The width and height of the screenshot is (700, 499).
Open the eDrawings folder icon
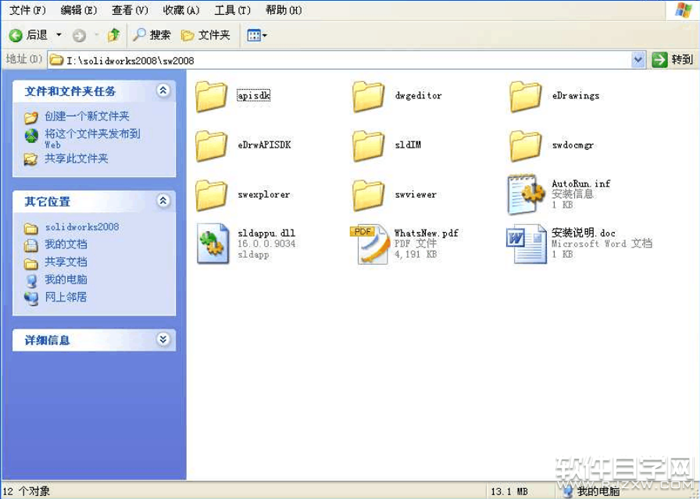click(x=525, y=96)
